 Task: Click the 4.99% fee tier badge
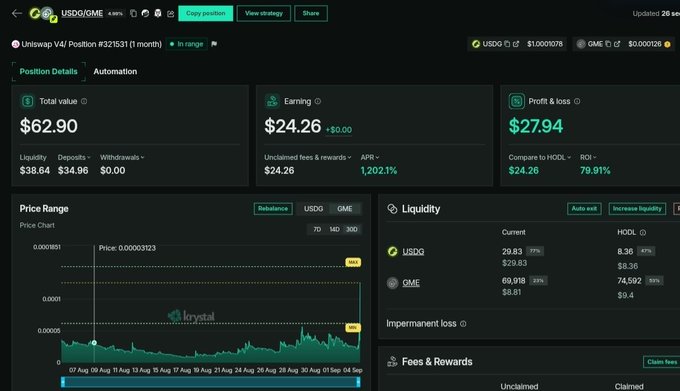click(115, 13)
